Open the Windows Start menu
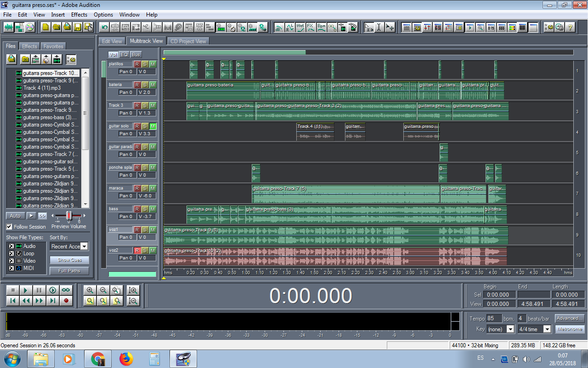588x368 pixels. pos(12,358)
